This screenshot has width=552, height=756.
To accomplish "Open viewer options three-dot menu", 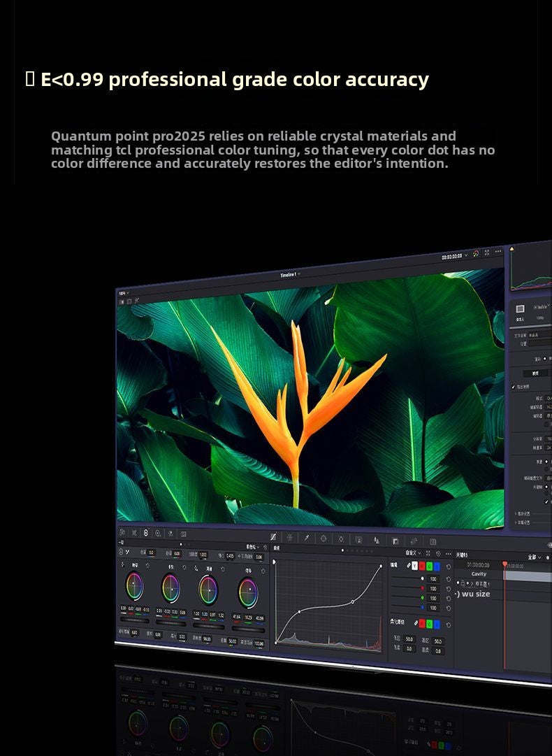I will 497,251.
